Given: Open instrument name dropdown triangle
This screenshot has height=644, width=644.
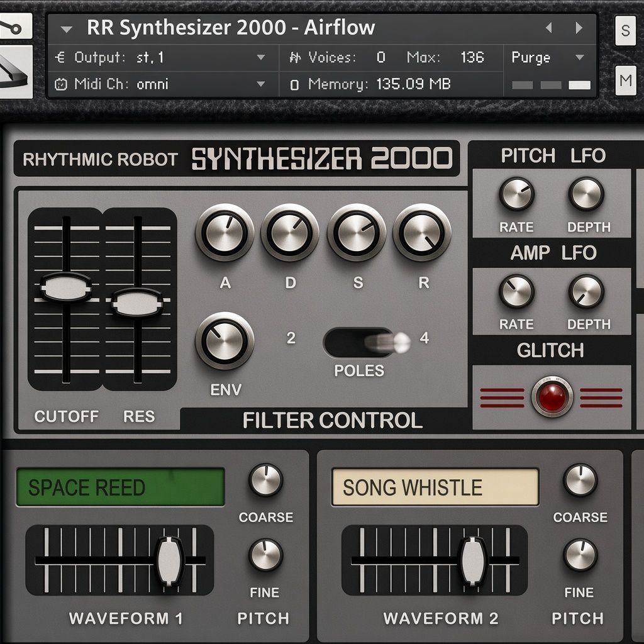Looking at the screenshot, I should [x=67, y=29].
